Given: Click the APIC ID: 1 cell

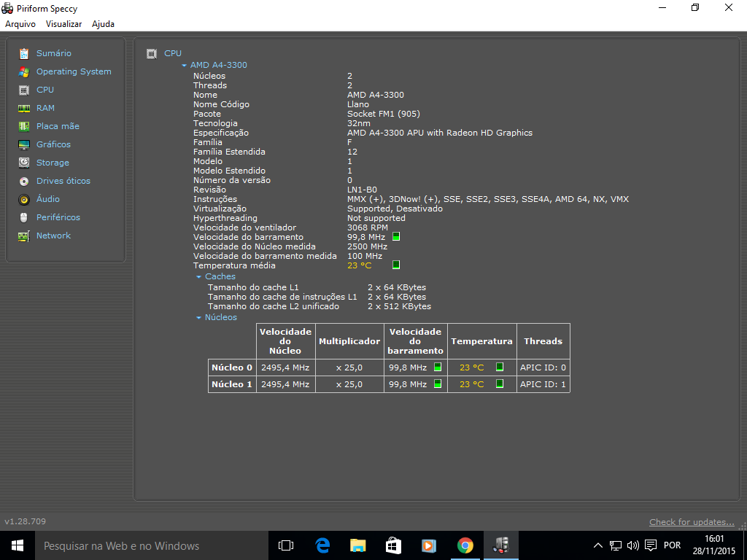Looking at the screenshot, I should click(543, 384).
